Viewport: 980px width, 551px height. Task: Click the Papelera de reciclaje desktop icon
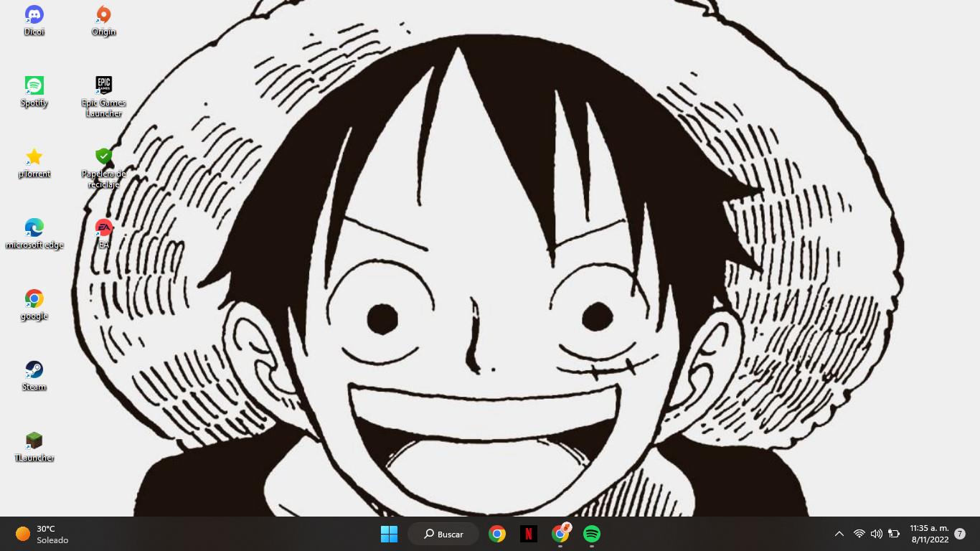pos(103,156)
